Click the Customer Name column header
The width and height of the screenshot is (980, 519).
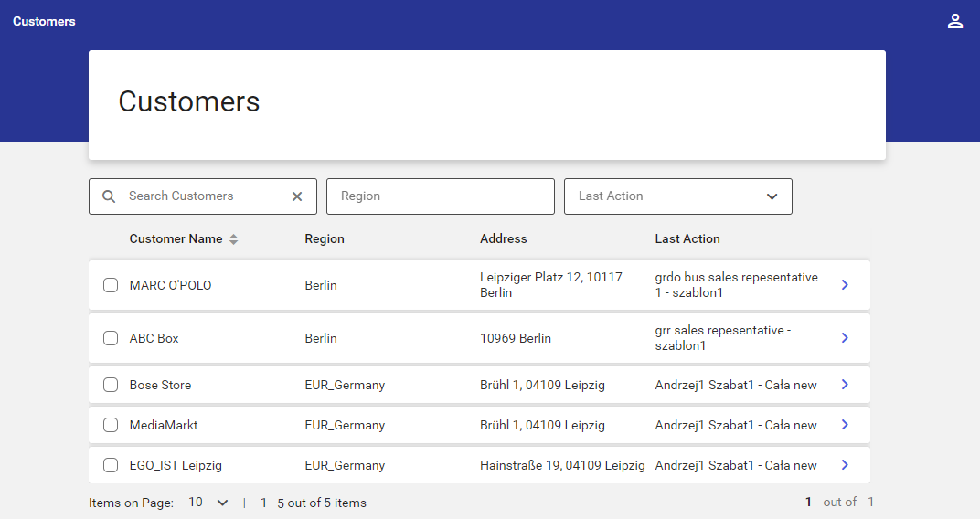click(176, 238)
